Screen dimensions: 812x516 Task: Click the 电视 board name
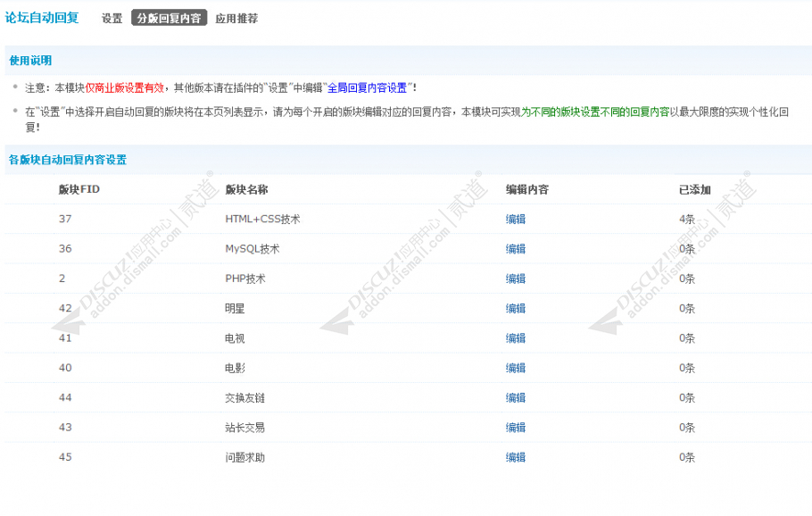pyautogui.click(x=235, y=338)
